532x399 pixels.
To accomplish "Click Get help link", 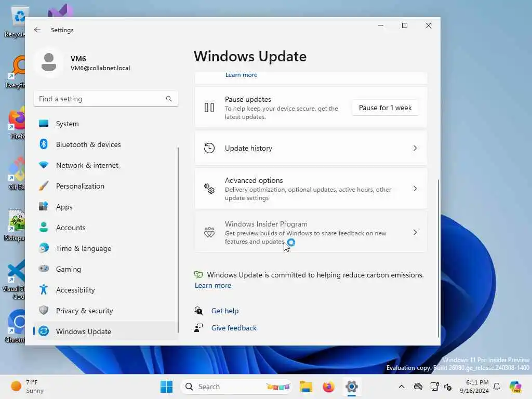I will (225, 311).
